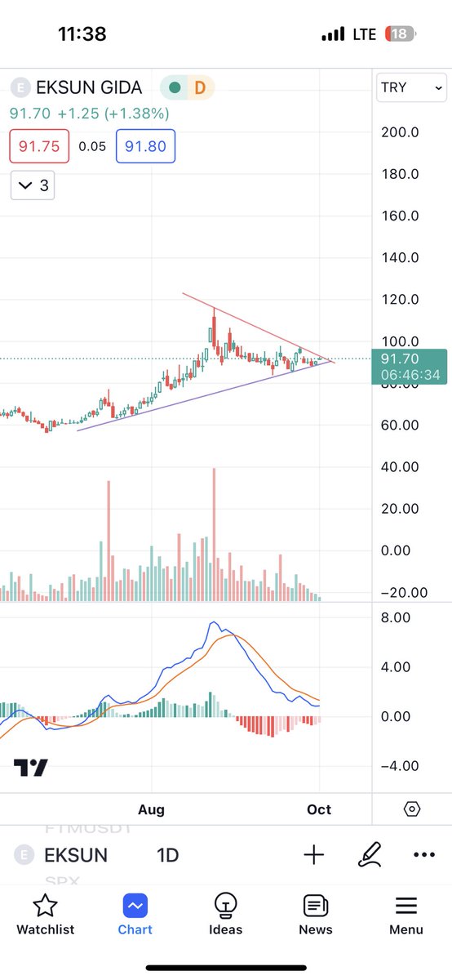Tap the battery level indicator
Image resolution: width=452 pixels, height=980 pixels.
(x=400, y=34)
